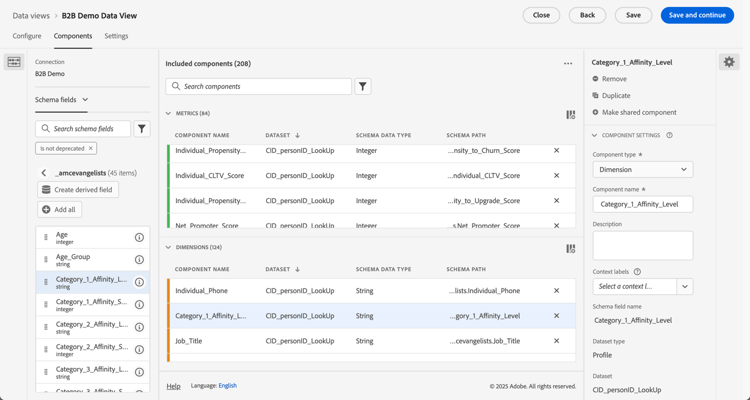Remove 'Is not deprecated' filter tag
The height and width of the screenshot is (400, 750).
point(90,148)
